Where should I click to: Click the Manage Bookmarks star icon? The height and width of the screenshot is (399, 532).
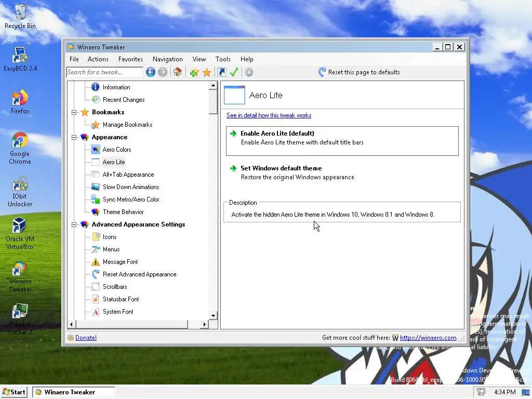coord(96,125)
